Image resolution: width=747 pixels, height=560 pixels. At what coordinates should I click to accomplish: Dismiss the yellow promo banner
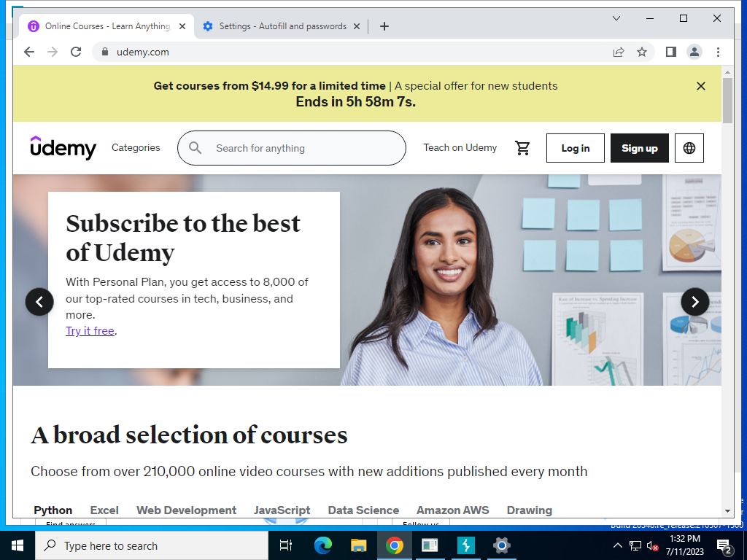[x=701, y=86]
